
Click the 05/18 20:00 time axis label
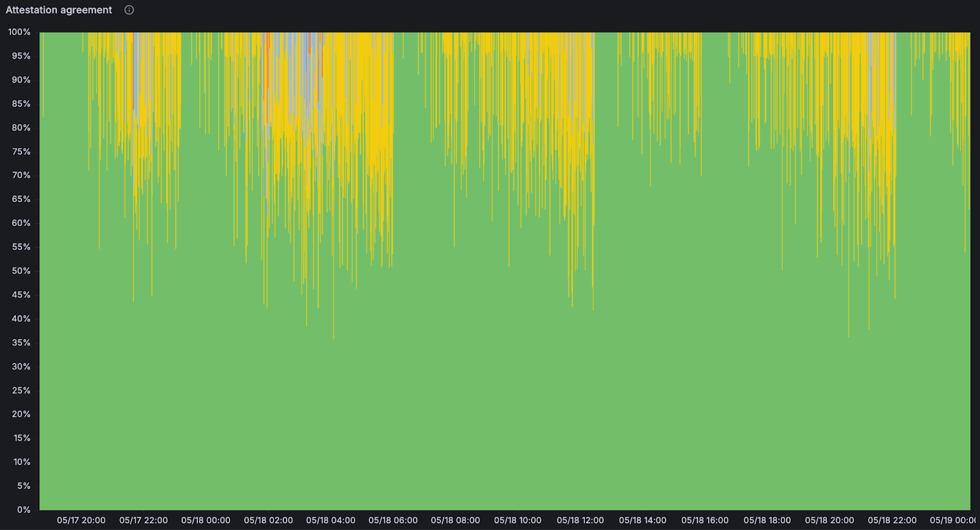[829, 520]
